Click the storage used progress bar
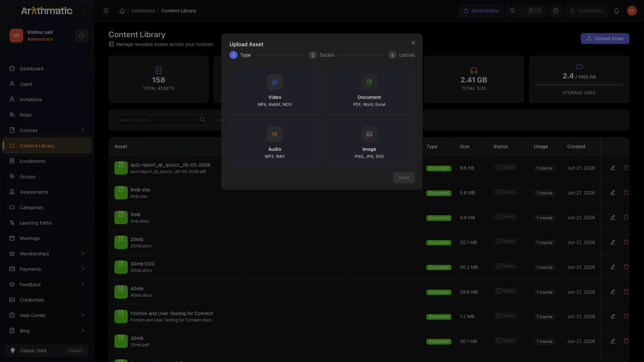644x362 pixels. (x=579, y=85)
